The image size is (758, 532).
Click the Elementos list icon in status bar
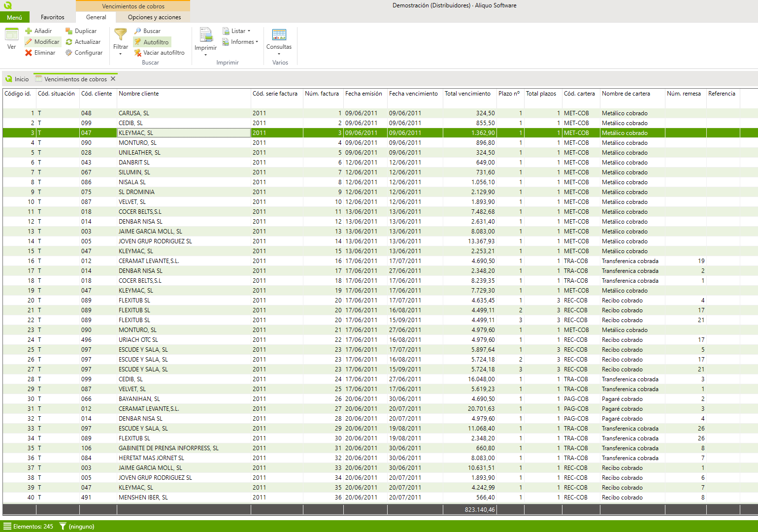pos(7,526)
